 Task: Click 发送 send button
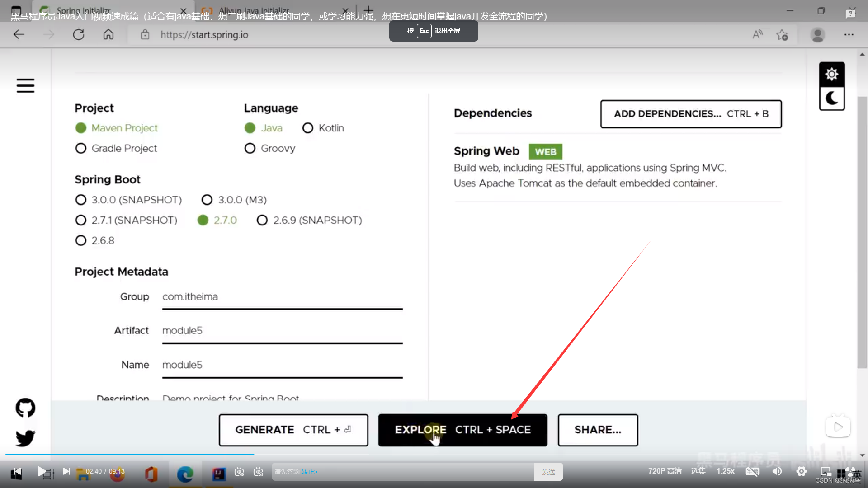548,472
